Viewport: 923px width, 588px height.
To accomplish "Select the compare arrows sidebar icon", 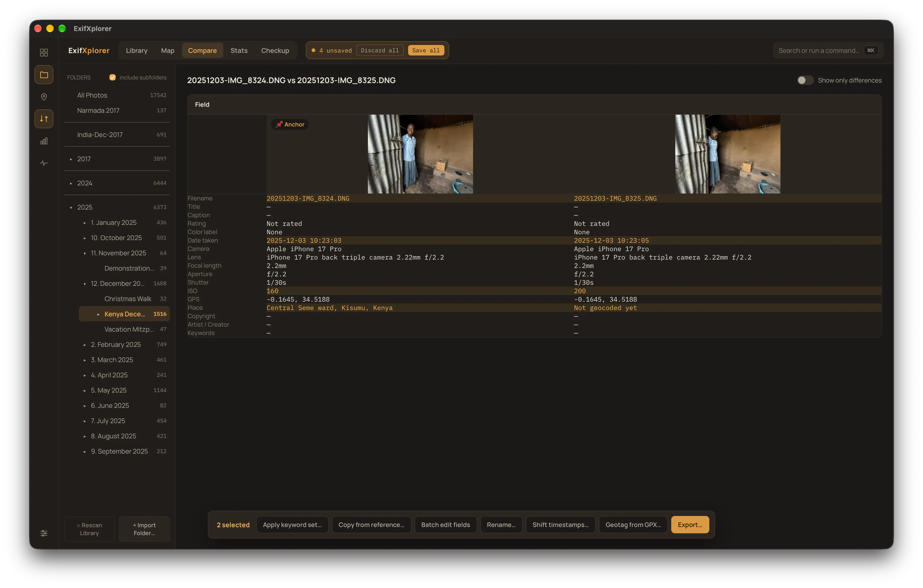I will point(44,119).
